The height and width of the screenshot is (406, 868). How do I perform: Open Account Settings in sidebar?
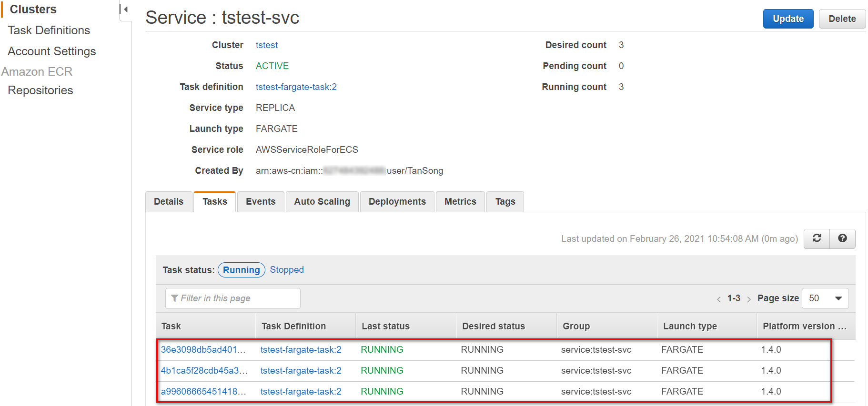click(52, 51)
